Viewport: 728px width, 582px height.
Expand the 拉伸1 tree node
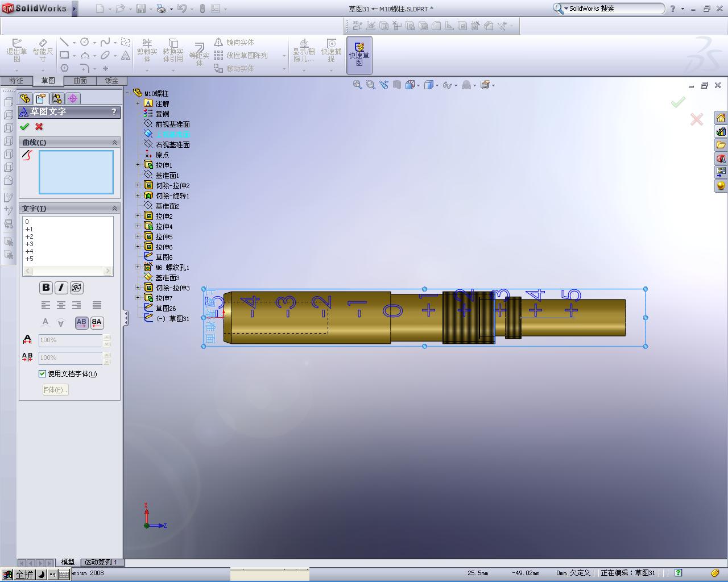tap(138, 165)
